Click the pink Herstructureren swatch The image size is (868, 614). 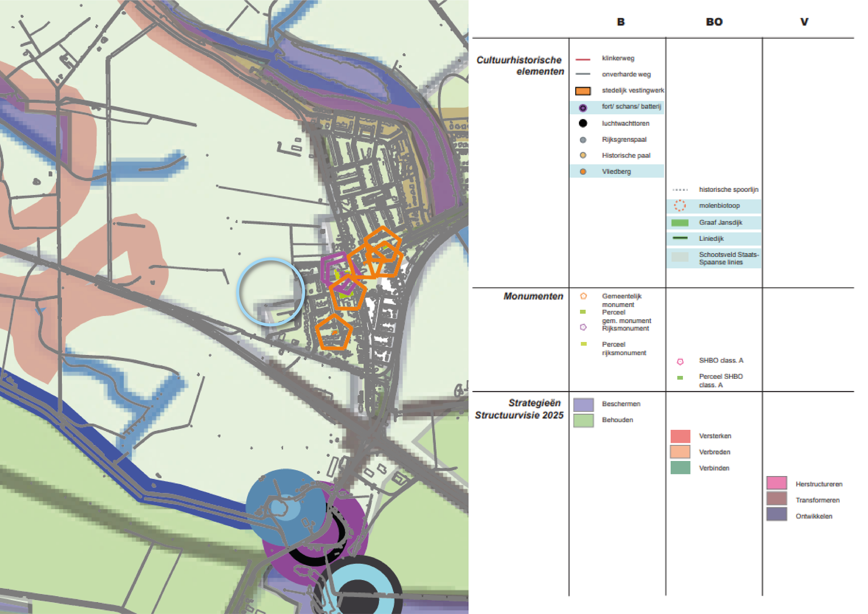[777, 483]
